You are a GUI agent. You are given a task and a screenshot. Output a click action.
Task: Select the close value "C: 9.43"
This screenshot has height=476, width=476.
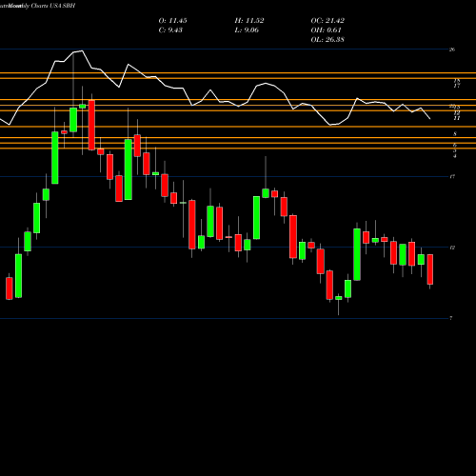(x=170, y=30)
